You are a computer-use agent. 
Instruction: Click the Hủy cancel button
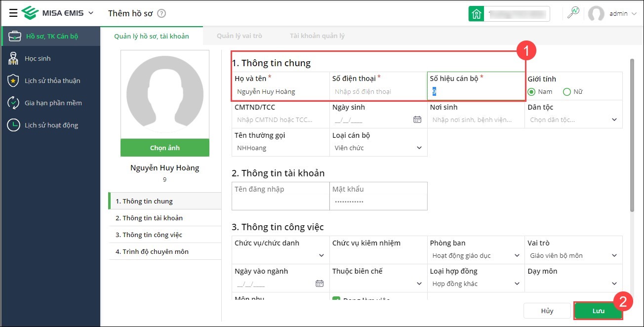[x=547, y=311]
